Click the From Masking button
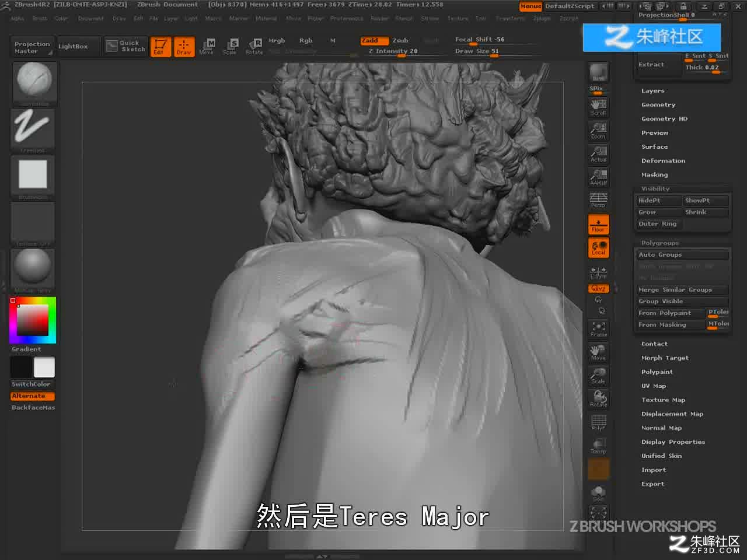 [x=671, y=325]
